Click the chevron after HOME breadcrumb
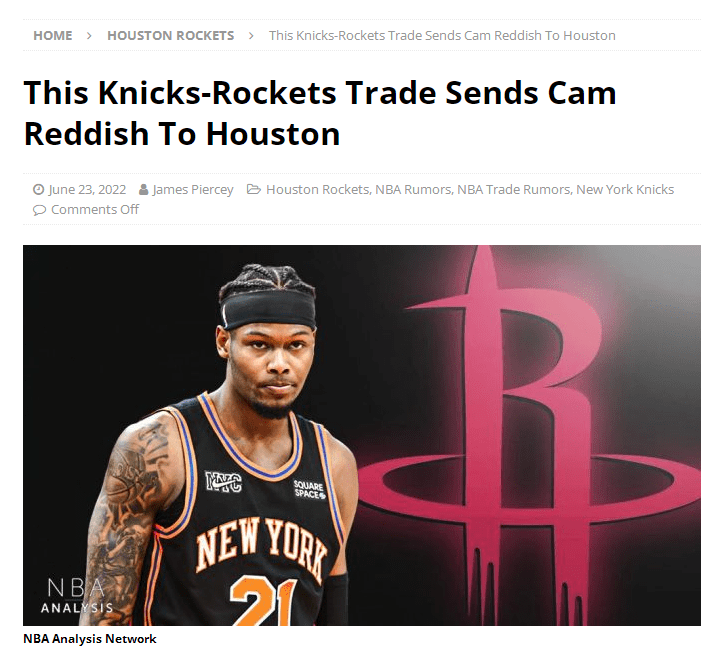This screenshot has width=709, height=649. pos(89,36)
